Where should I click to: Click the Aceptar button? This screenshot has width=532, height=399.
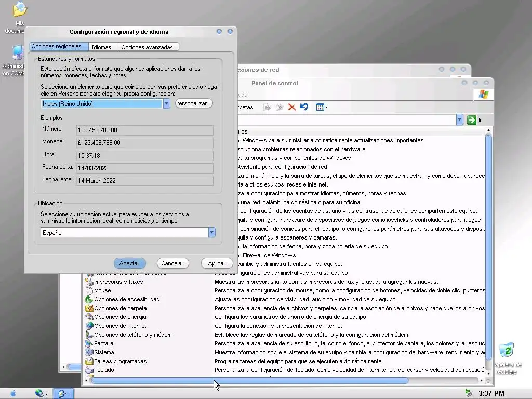pos(129,263)
